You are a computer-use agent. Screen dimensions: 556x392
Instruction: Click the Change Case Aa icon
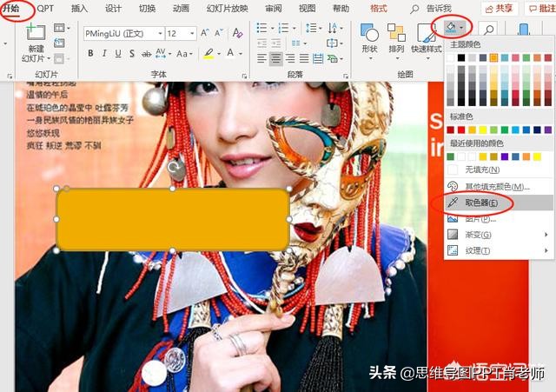pos(182,54)
